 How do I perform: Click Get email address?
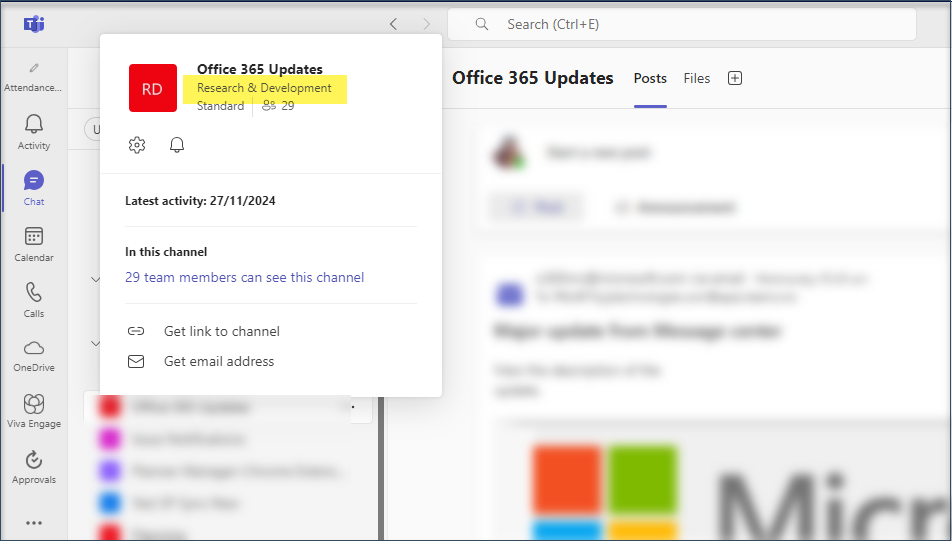(218, 361)
